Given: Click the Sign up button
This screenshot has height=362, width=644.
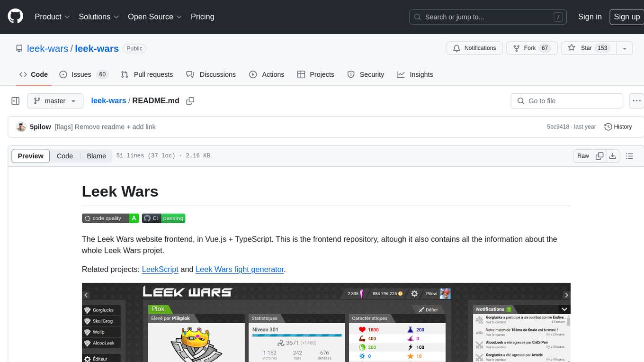Looking at the screenshot, I should (626, 17).
